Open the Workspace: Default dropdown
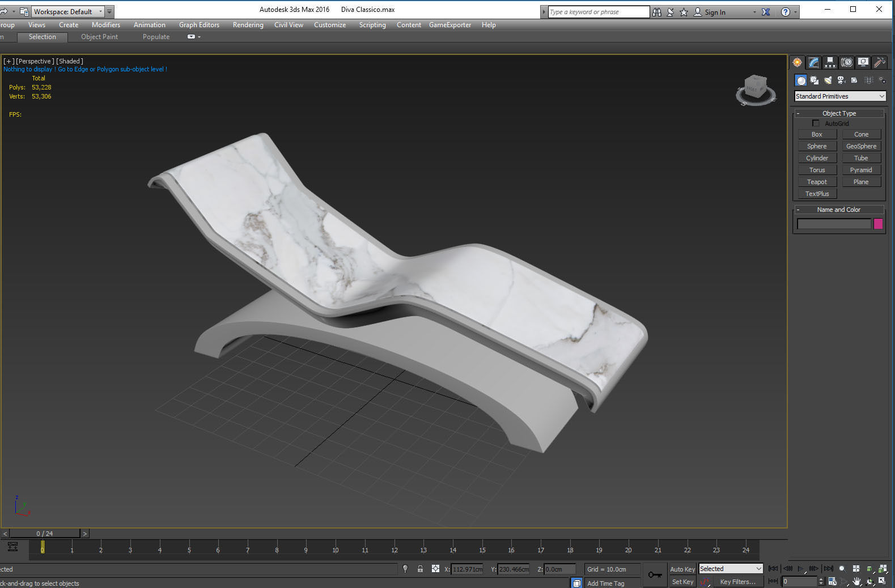This screenshot has height=588, width=895. pyautogui.click(x=67, y=11)
